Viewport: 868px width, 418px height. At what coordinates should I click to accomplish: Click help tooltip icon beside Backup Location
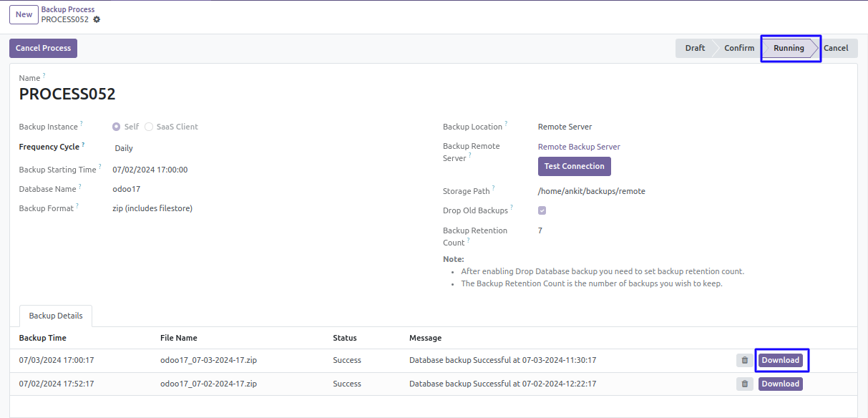(506, 123)
